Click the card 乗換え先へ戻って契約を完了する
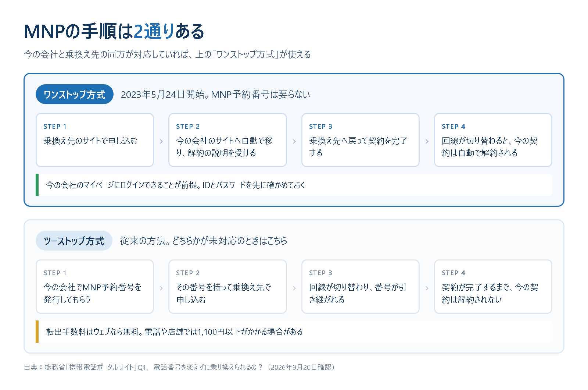588x390 pixels. point(361,140)
